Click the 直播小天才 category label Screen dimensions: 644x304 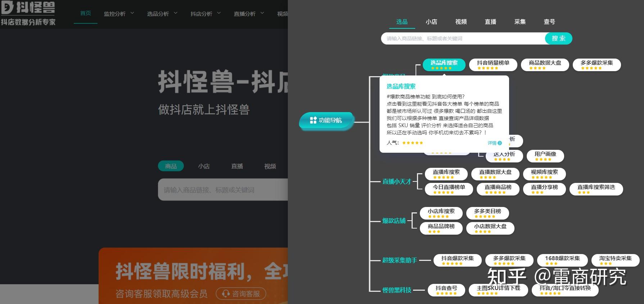tap(396, 181)
